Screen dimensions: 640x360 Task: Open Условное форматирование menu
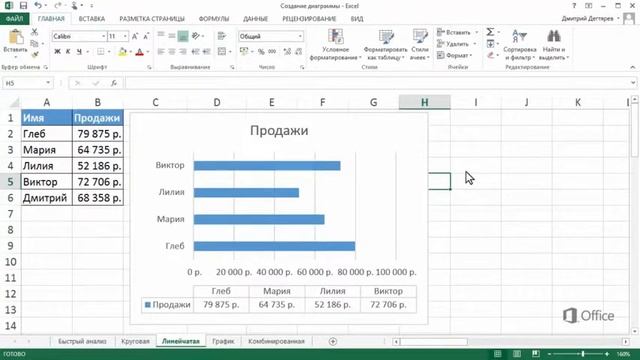pyautogui.click(x=336, y=45)
